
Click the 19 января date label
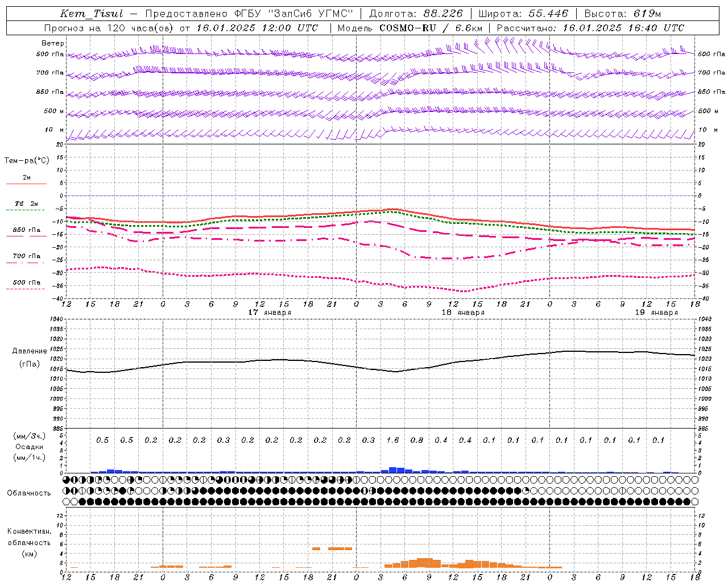click(x=656, y=313)
